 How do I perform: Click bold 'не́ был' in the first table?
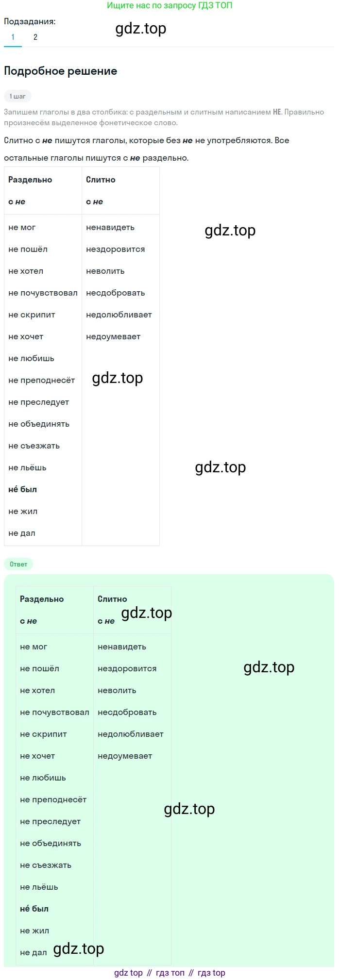pyautogui.click(x=22, y=489)
